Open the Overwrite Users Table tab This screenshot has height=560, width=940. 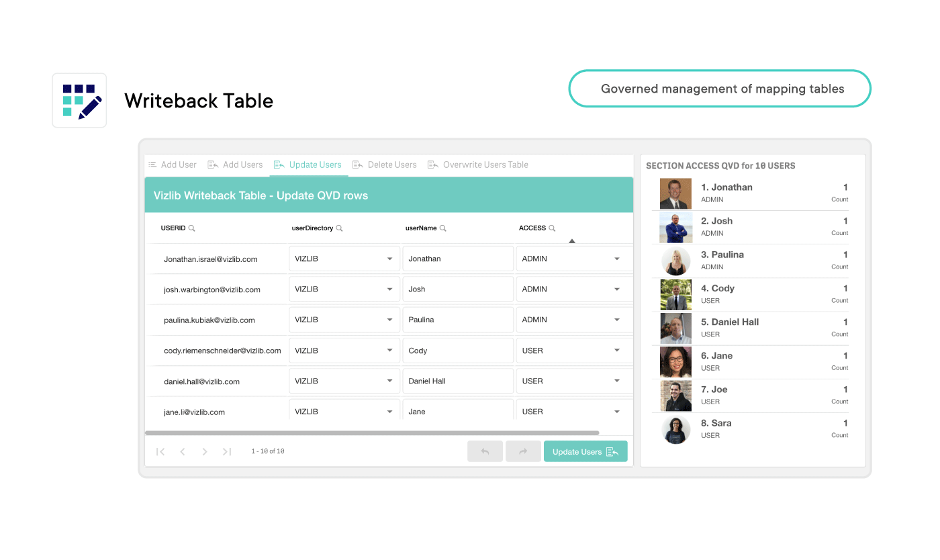point(478,165)
